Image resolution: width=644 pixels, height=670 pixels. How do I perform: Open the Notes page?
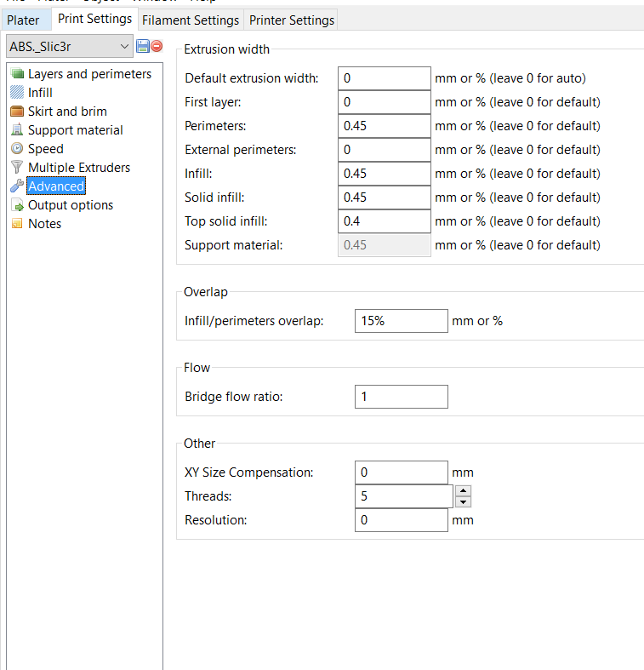[x=44, y=224]
